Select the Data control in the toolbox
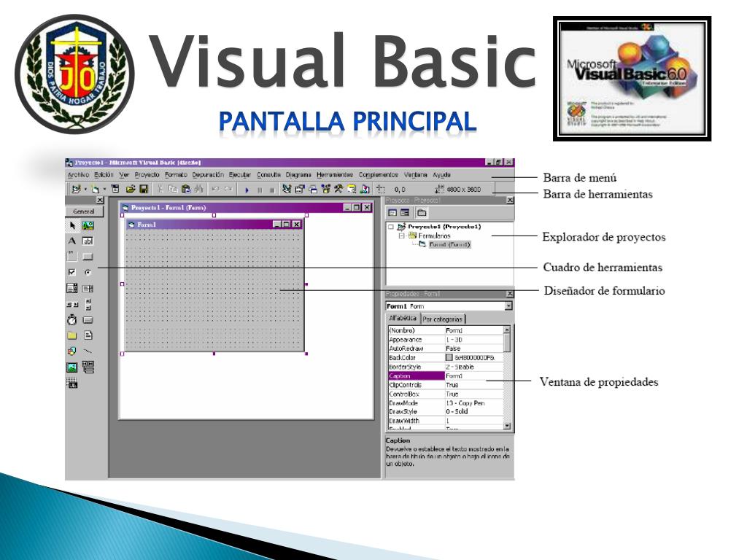747x560 pixels. tap(88, 366)
